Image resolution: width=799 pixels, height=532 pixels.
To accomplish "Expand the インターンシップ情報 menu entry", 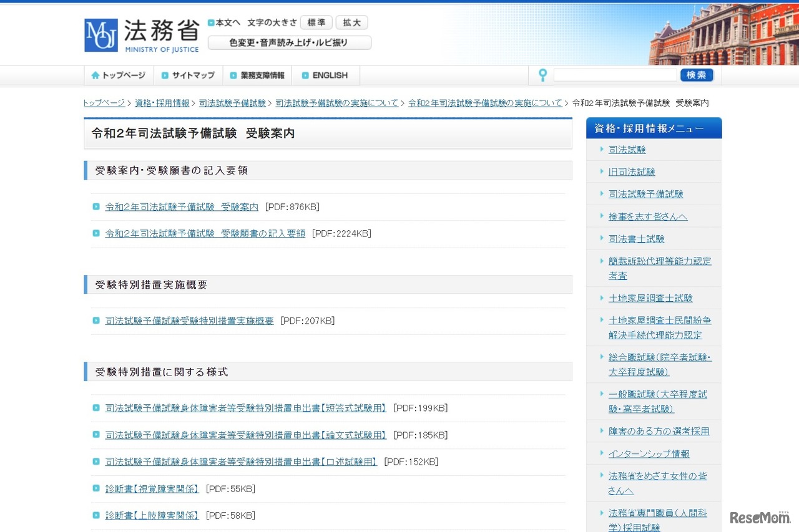I will [x=647, y=453].
